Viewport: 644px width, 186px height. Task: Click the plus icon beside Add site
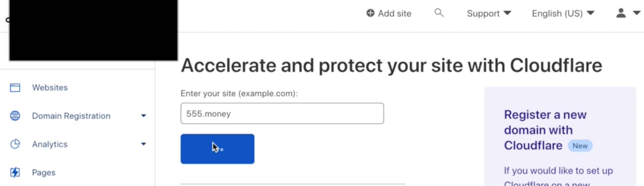pyautogui.click(x=370, y=13)
